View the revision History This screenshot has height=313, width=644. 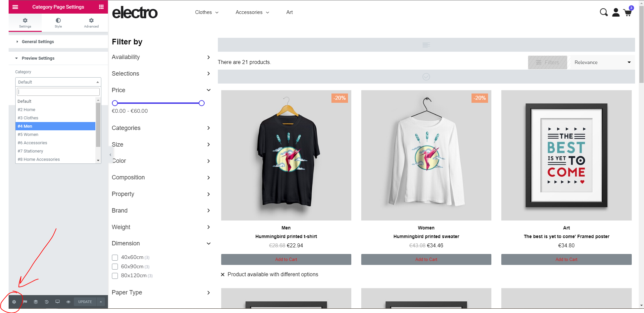[47, 302]
